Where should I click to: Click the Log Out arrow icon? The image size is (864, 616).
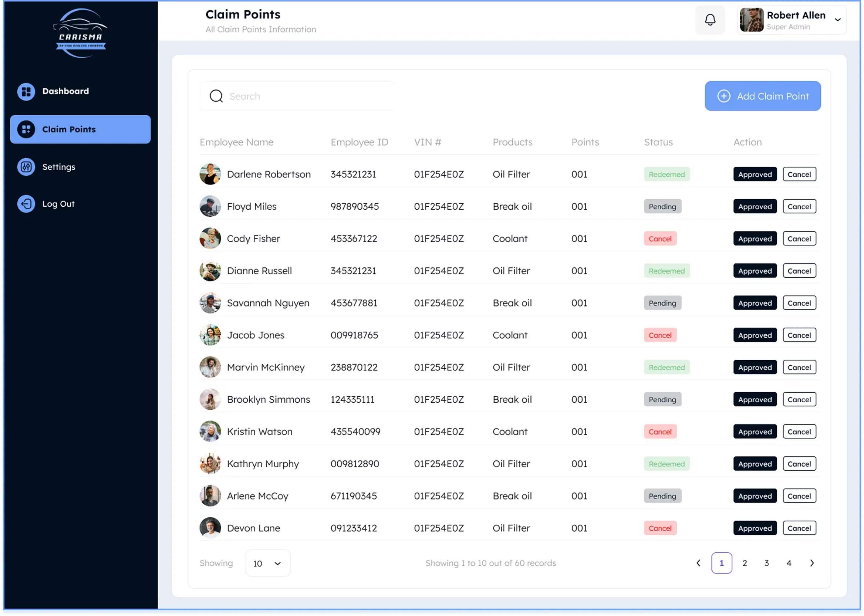tap(26, 204)
